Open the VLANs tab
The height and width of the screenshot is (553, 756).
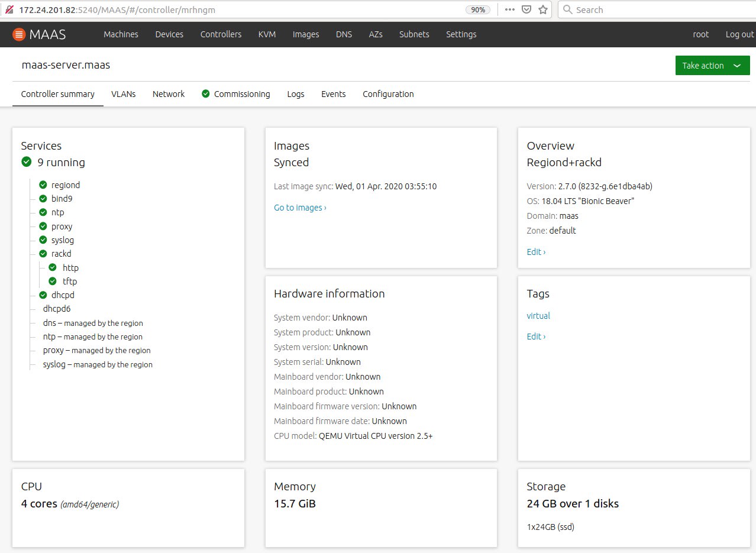coord(123,94)
